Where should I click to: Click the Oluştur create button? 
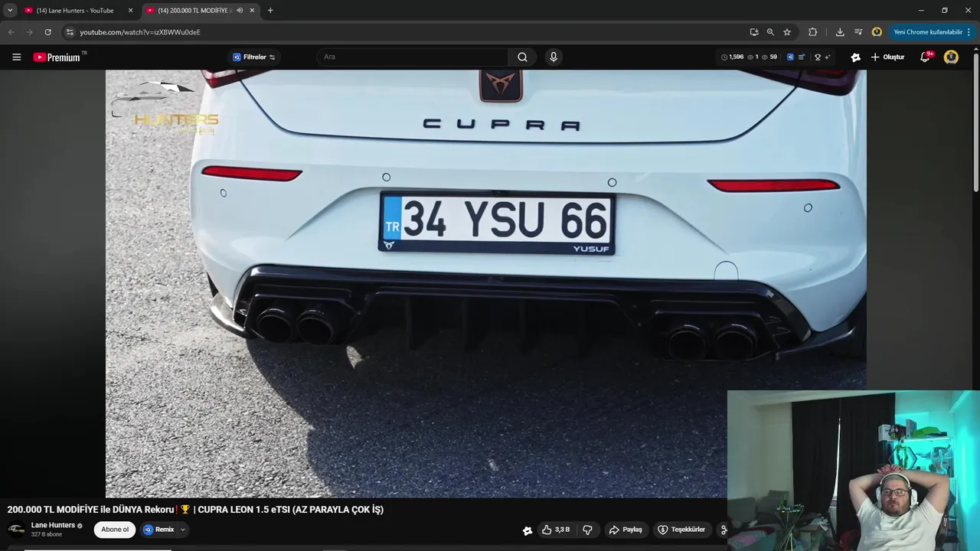tap(887, 57)
